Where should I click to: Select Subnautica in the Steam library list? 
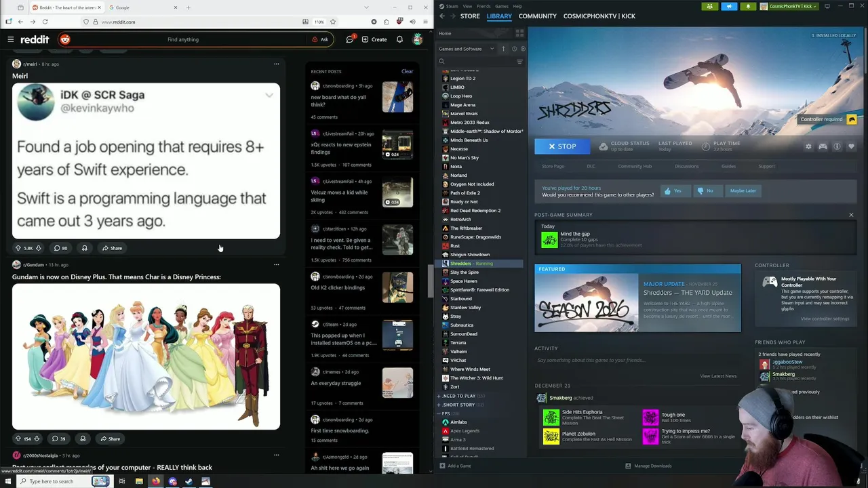click(462, 325)
